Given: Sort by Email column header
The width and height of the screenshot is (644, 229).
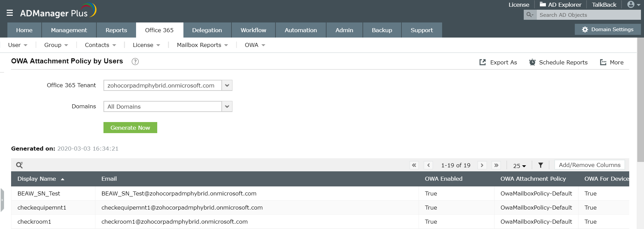Looking at the screenshot, I should (109, 179).
